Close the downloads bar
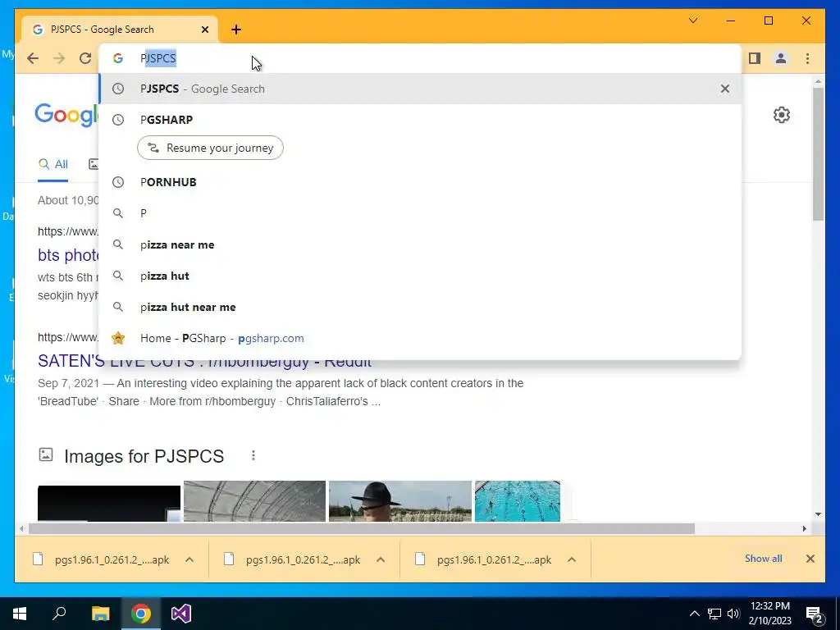The height and width of the screenshot is (630, 840). [x=810, y=559]
